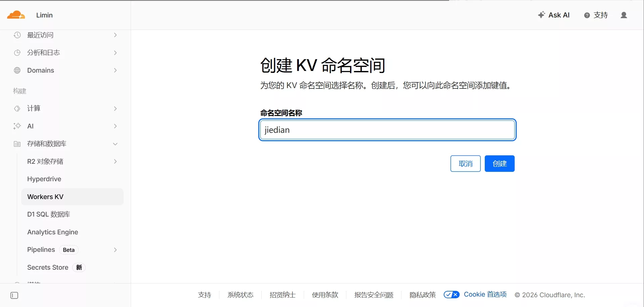Open the 隐私政策 footer link
Screen dimensions: 644x307
423,295
